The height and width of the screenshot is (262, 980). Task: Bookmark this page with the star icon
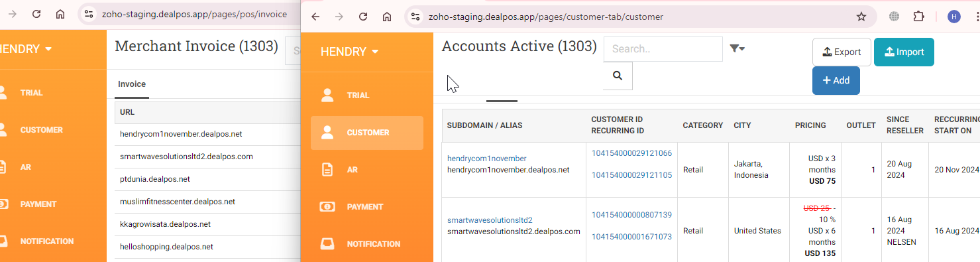click(x=861, y=17)
